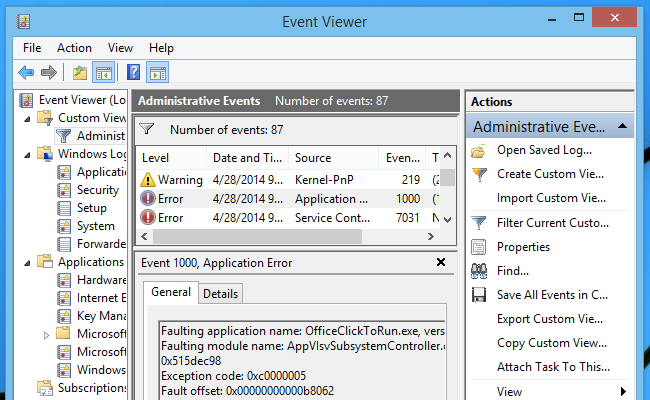Toggle the Show/Hide Action Pane icon
Viewport: 650px width, 400px height.
click(158, 73)
